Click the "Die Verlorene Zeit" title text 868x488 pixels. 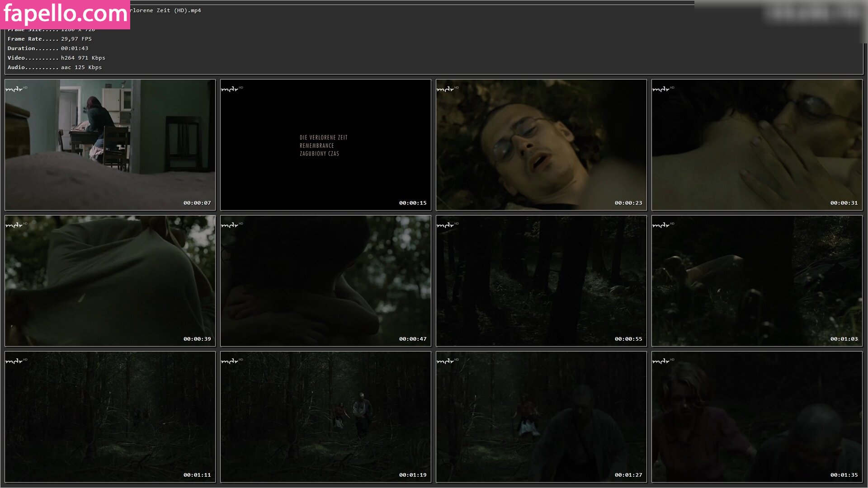tap(323, 137)
